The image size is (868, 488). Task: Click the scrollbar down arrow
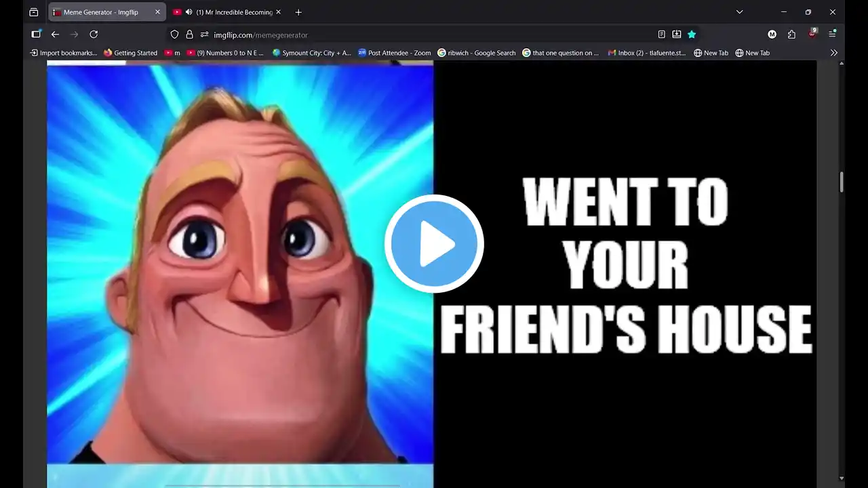(x=842, y=479)
